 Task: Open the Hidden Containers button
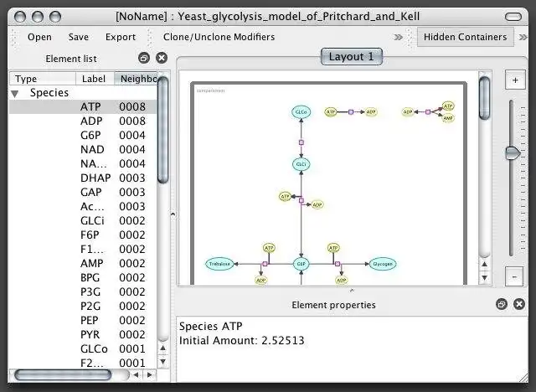[466, 37]
